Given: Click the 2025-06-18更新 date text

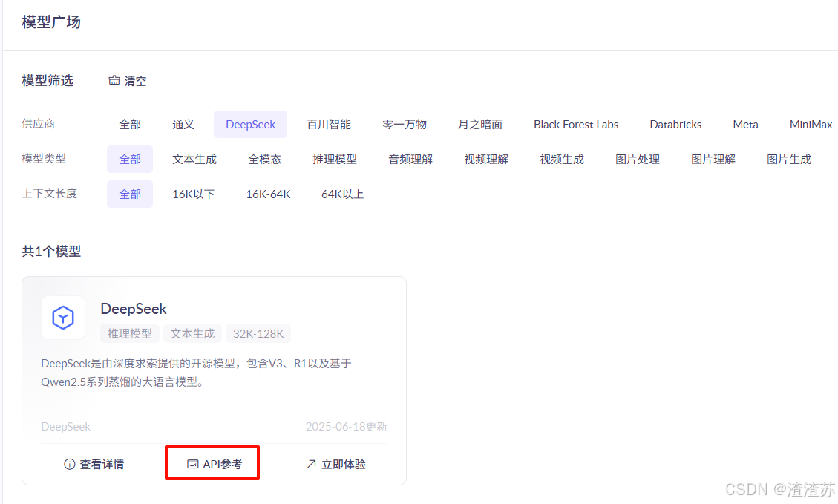Looking at the screenshot, I should point(347,427).
